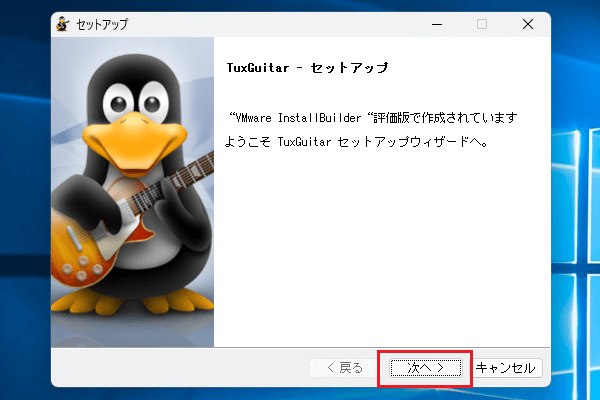
Task: Minimize the setup window
Action: (x=435, y=25)
